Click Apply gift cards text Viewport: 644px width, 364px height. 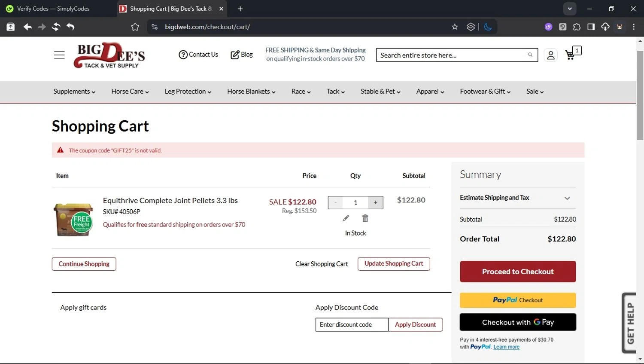click(x=83, y=307)
